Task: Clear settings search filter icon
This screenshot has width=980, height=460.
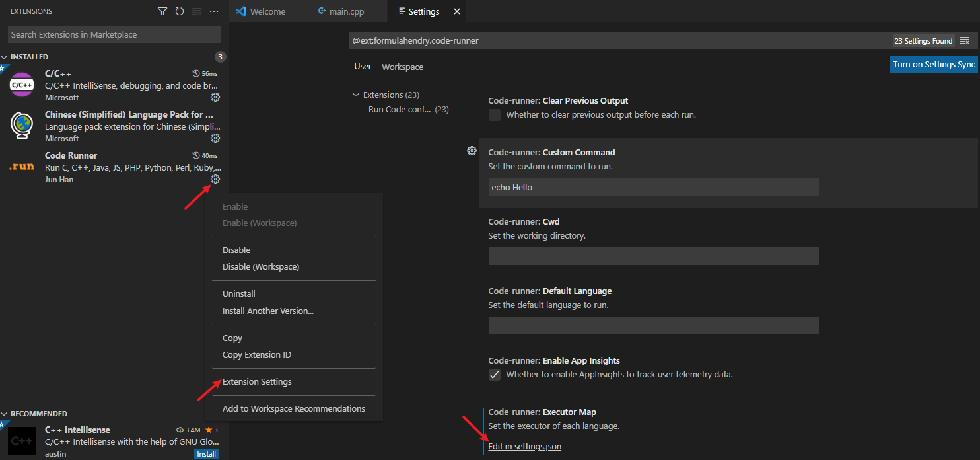Action: pos(965,41)
